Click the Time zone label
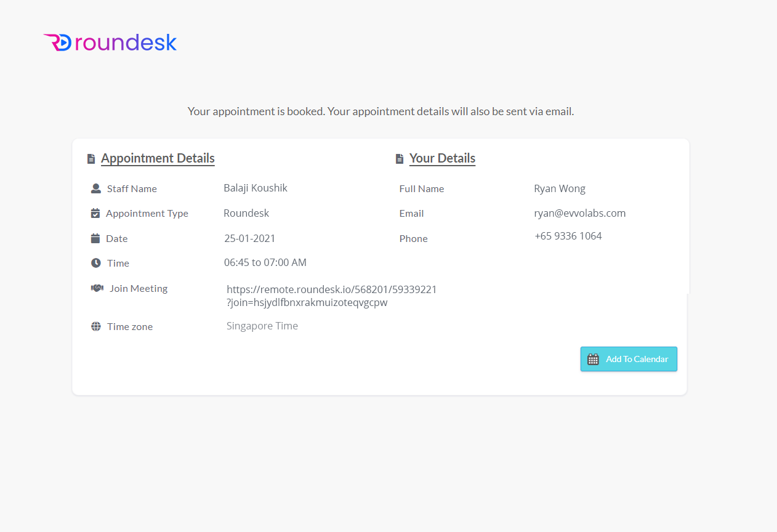This screenshot has width=777, height=532. click(130, 327)
